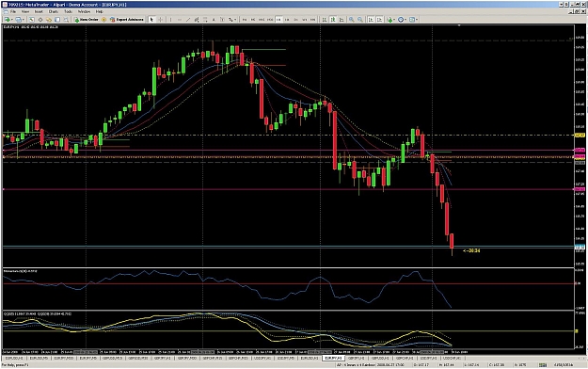The height and width of the screenshot is (369, 588).
Task: Zoom in on the chart
Action: tap(351, 20)
